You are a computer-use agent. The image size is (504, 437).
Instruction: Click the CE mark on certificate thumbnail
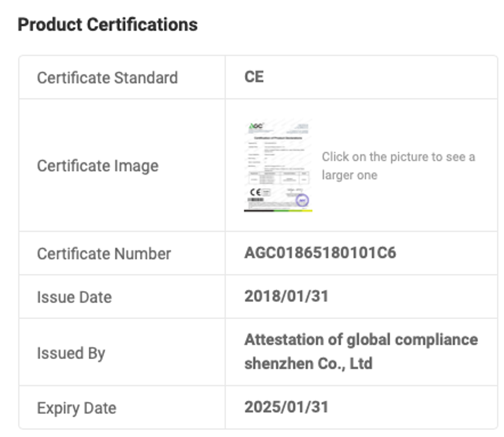click(x=256, y=192)
